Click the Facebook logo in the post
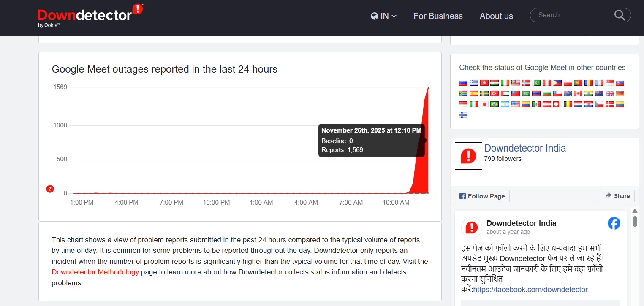 (x=614, y=223)
